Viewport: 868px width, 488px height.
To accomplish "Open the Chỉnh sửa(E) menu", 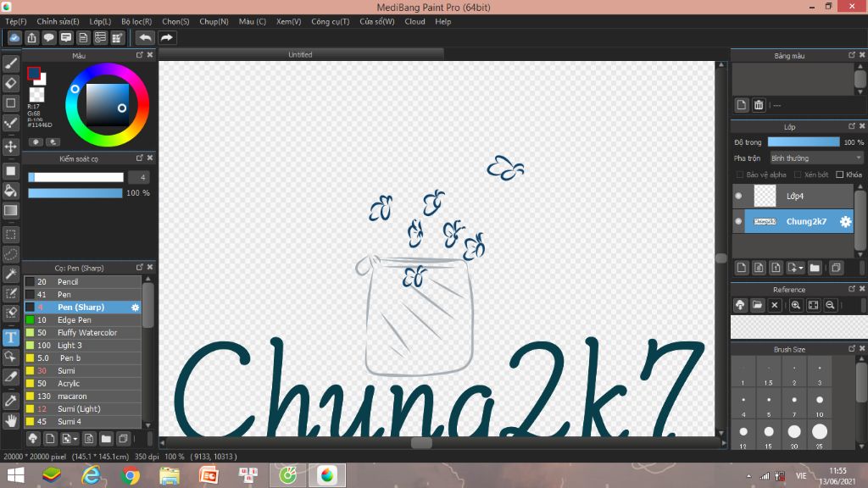I will click(58, 21).
